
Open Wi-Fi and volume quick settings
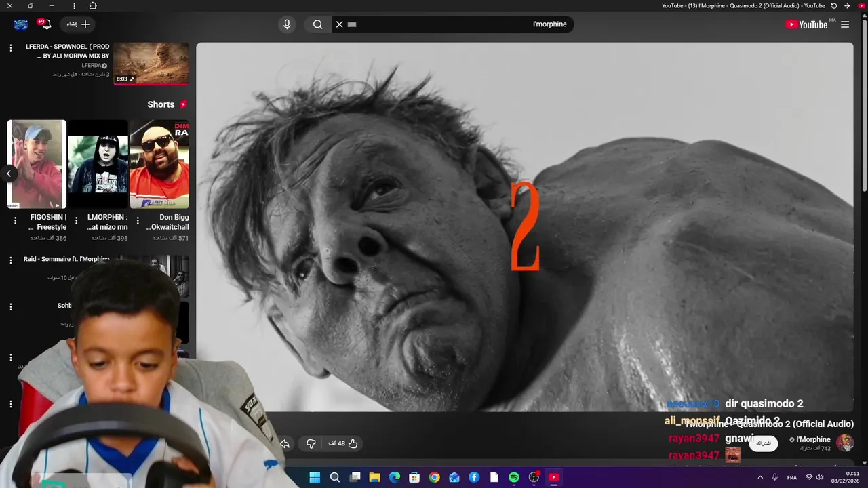[815, 477]
